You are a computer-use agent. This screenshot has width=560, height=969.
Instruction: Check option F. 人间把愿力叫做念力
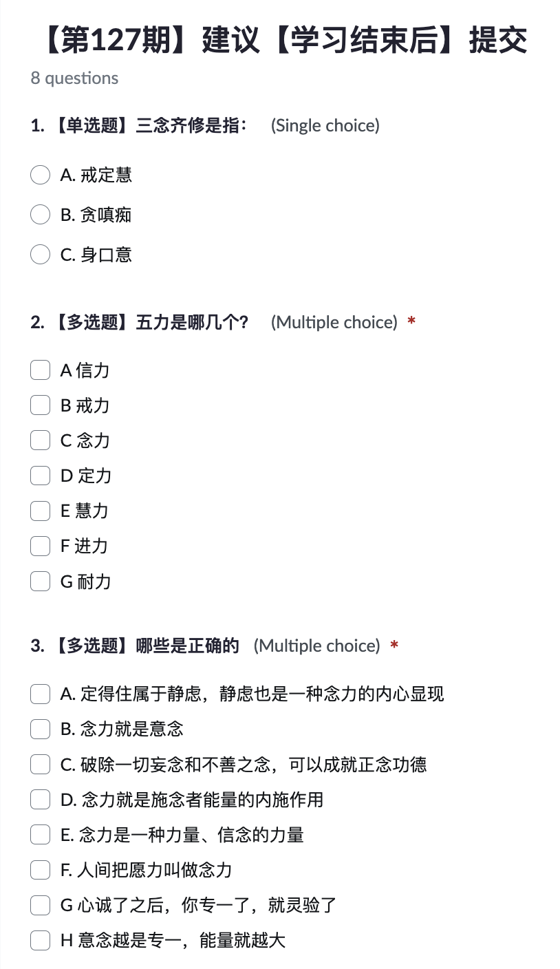tap(41, 870)
